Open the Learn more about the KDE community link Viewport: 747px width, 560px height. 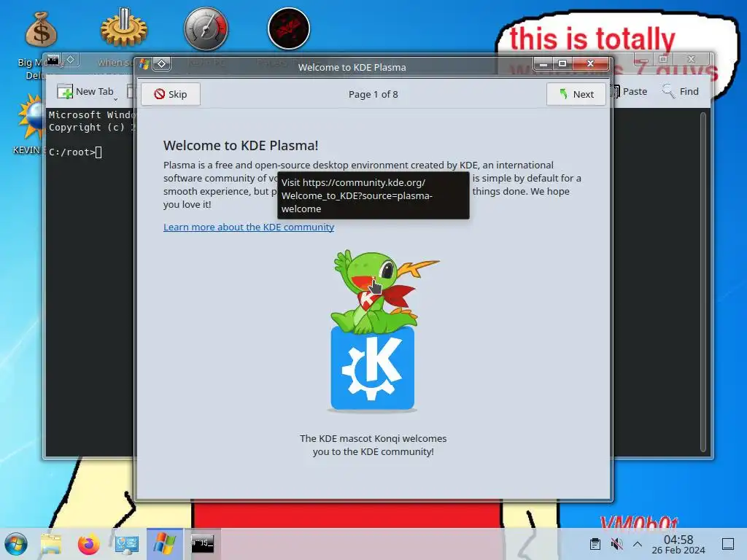coord(249,227)
